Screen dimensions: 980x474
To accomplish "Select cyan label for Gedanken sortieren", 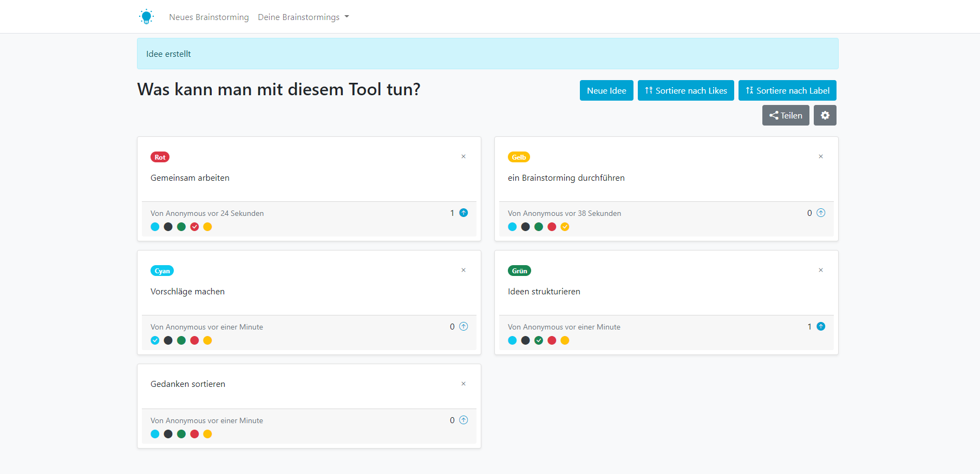I will pyautogui.click(x=155, y=434).
